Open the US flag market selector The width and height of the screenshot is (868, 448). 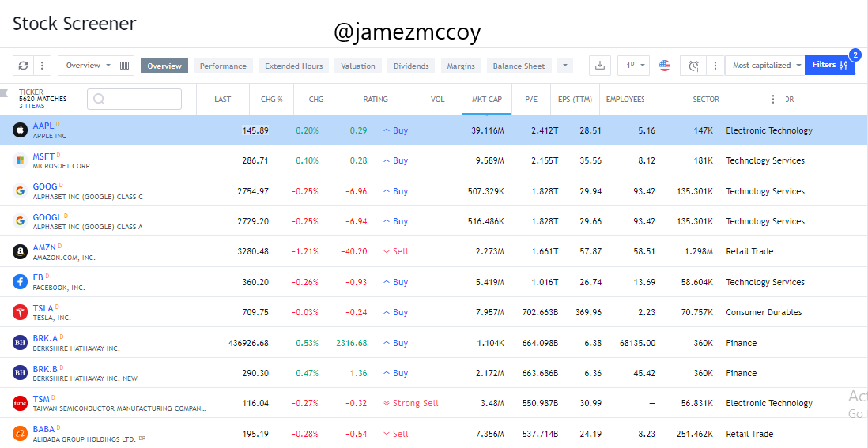click(665, 66)
